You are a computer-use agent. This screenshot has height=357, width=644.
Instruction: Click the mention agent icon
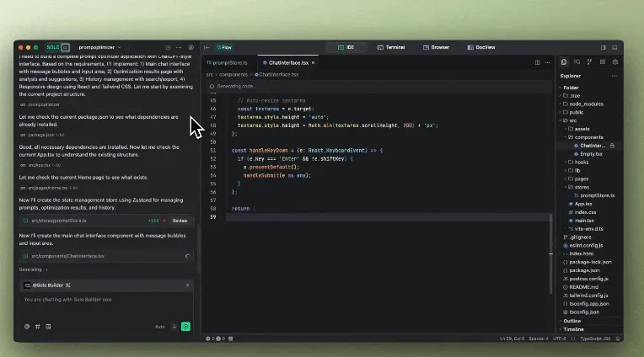click(27, 327)
